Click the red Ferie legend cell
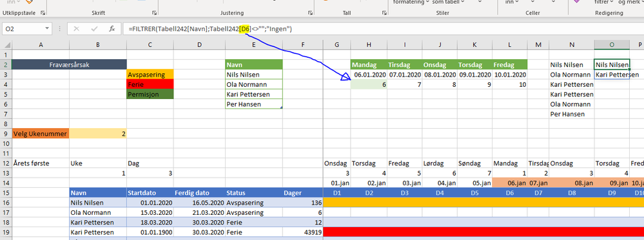Screen dimensions: 644x240 point(150,84)
